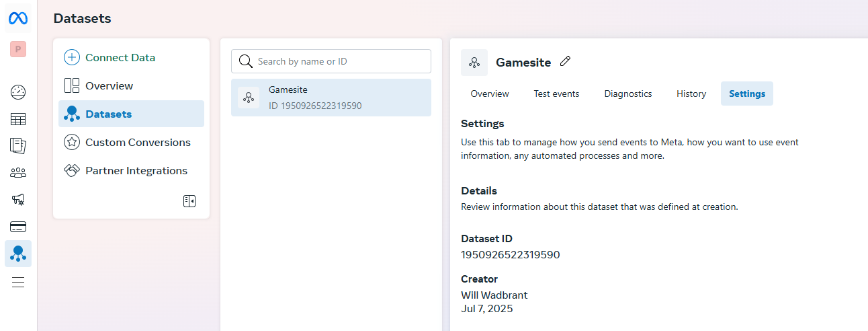Image resolution: width=868 pixels, height=331 pixels.
Task: Open Connect Data
Action: (x=131, y=57)
